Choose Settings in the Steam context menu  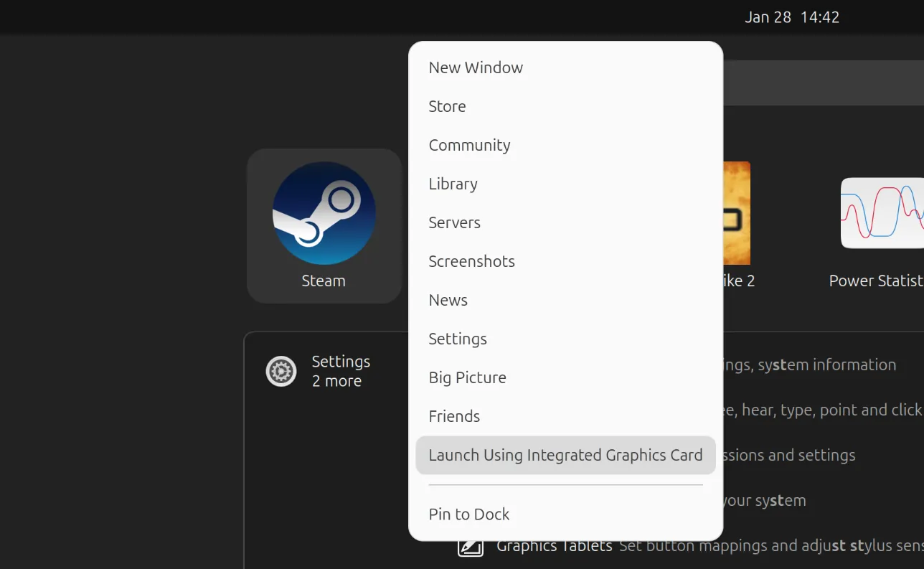point(457,339)
